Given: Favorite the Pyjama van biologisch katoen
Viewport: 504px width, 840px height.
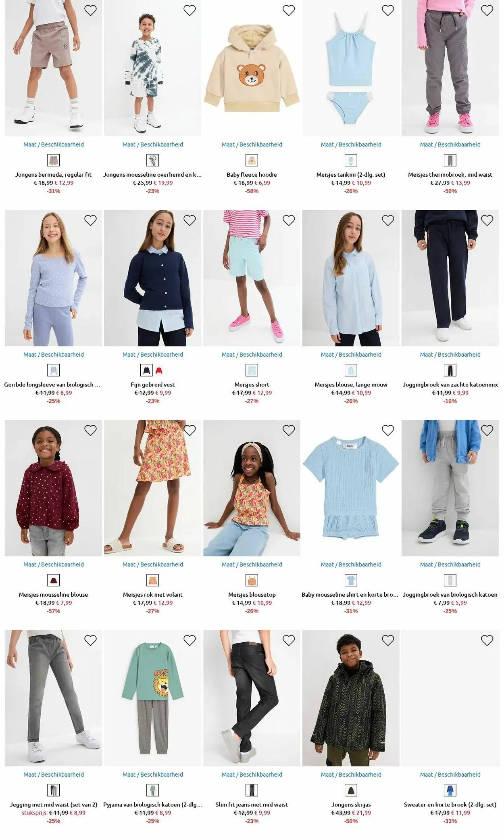Looking at the screenshot, I should pyautogui.click(x=190, y=640).
